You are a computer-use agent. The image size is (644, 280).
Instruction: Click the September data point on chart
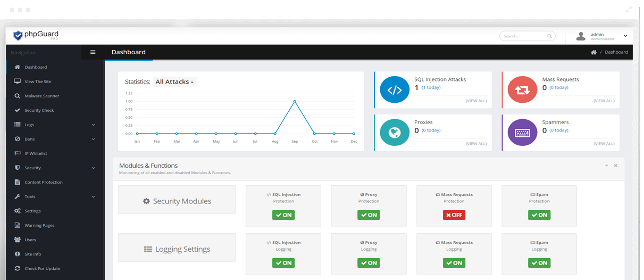295,101
